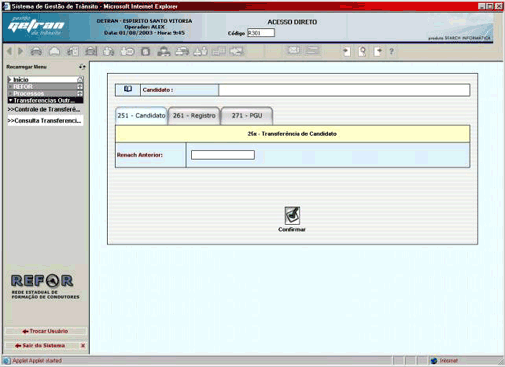Viewport: 505px width, 367px height.
Task: Click the person-at-desk toolbar icon
Action: tap(164, 51)
